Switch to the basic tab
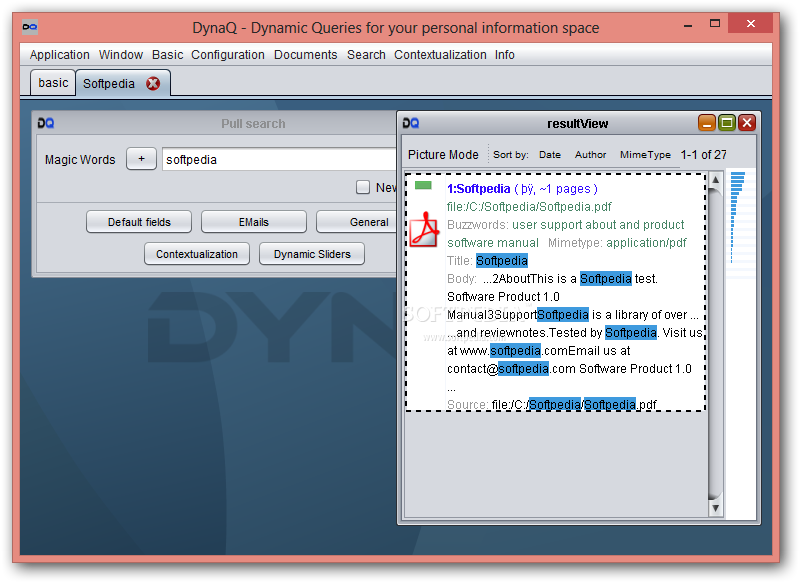 point(53,83)
